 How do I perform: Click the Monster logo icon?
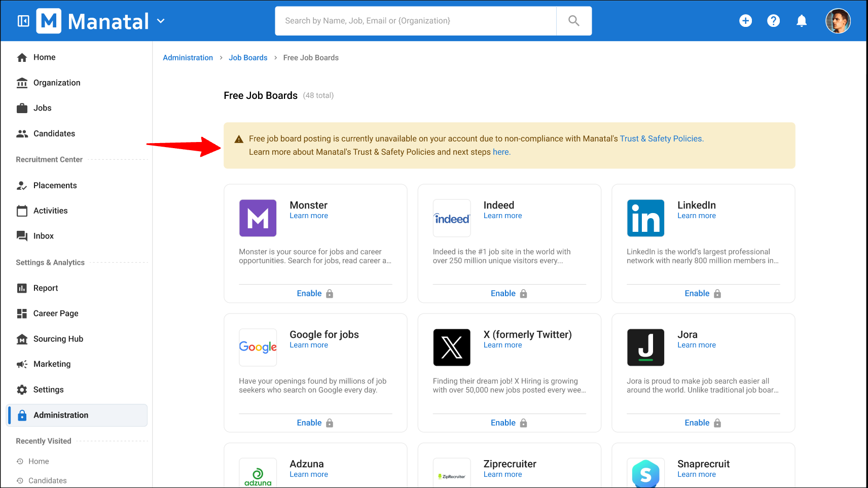point(258,218)
